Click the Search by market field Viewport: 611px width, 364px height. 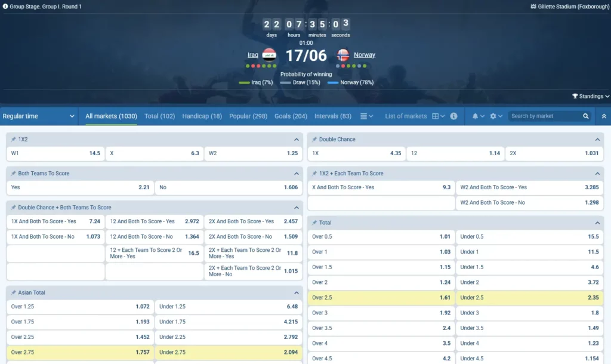click(x=545, y=116)
